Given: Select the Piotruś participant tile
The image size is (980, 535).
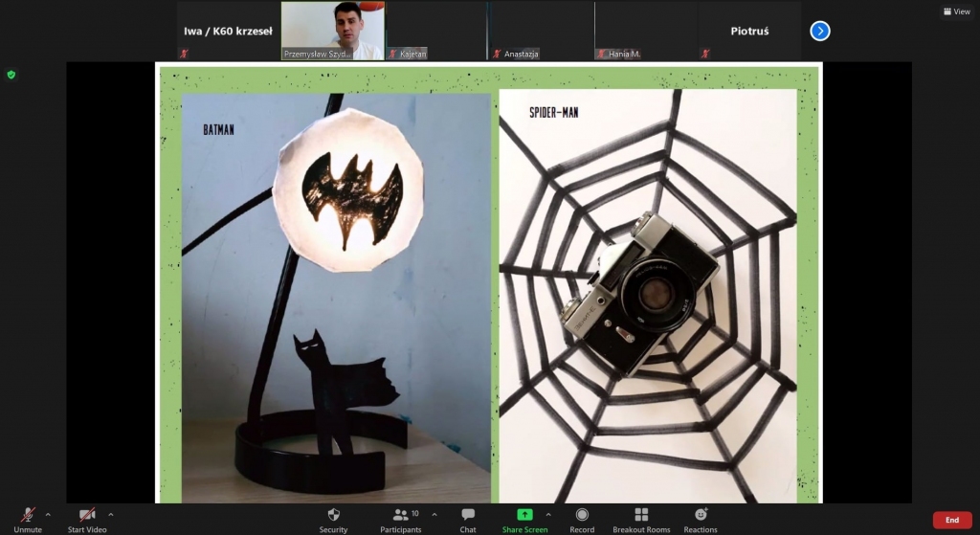Looking at the screenshot, I should tap(750, 31).
